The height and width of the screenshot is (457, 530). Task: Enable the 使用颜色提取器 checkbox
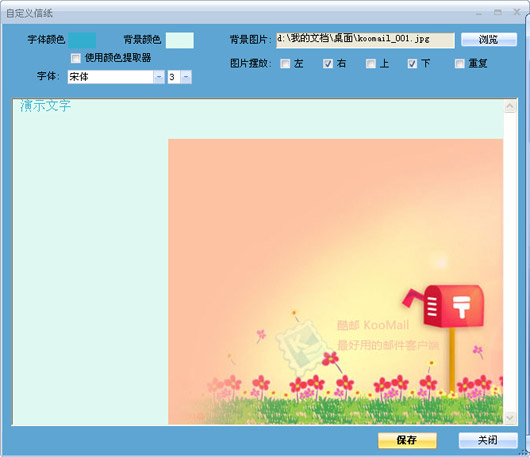(76, 58)
